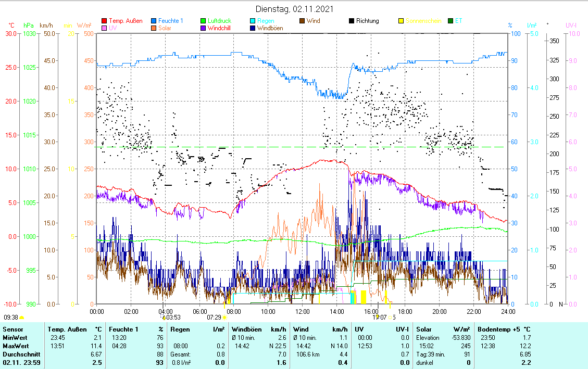The image size is (588, 369).
Task: Click the orange Solar legend square
Action: tap(154, 28)
